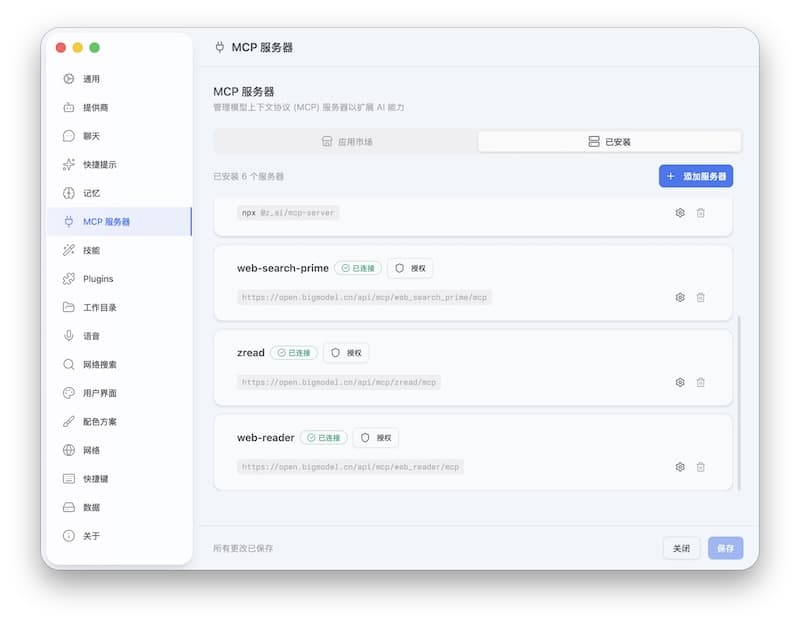Go to 快捷提示 settings section
Viewport: 800px width, 624px height.
[x=100, y=164]
